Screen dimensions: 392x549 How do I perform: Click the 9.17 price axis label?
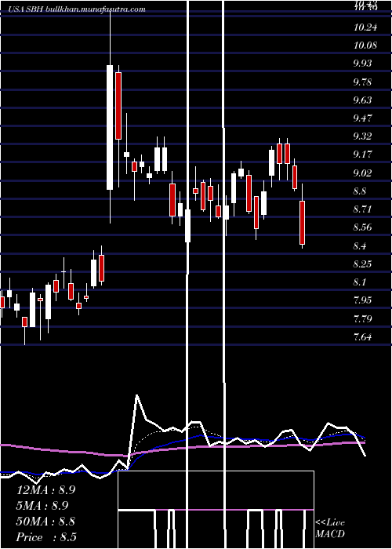coord(362,155)
